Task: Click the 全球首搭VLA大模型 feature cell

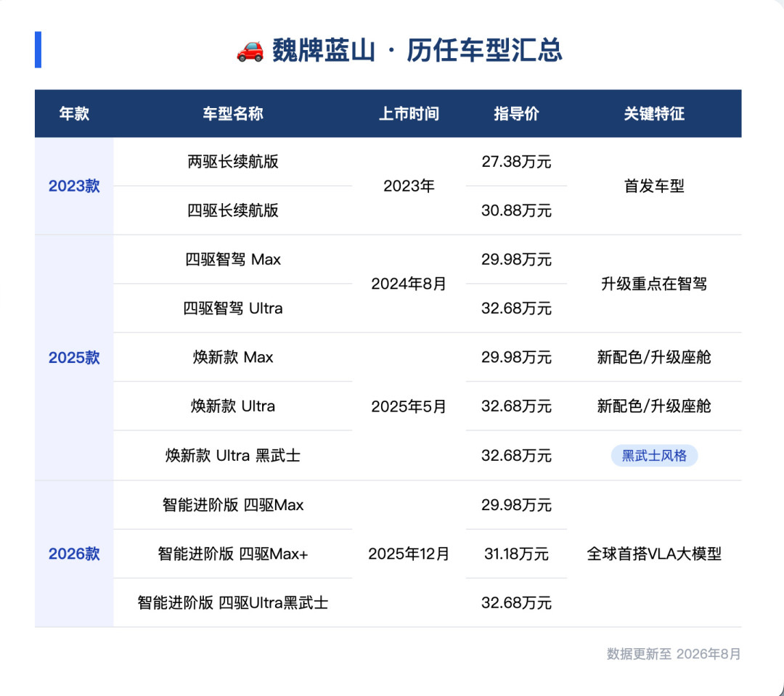Action: coord(654,554)
